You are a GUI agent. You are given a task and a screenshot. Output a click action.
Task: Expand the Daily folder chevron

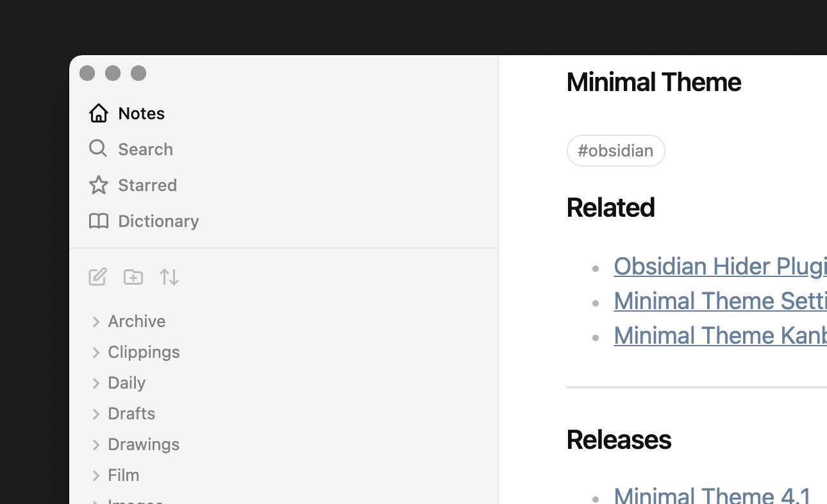tap(96, 383)
